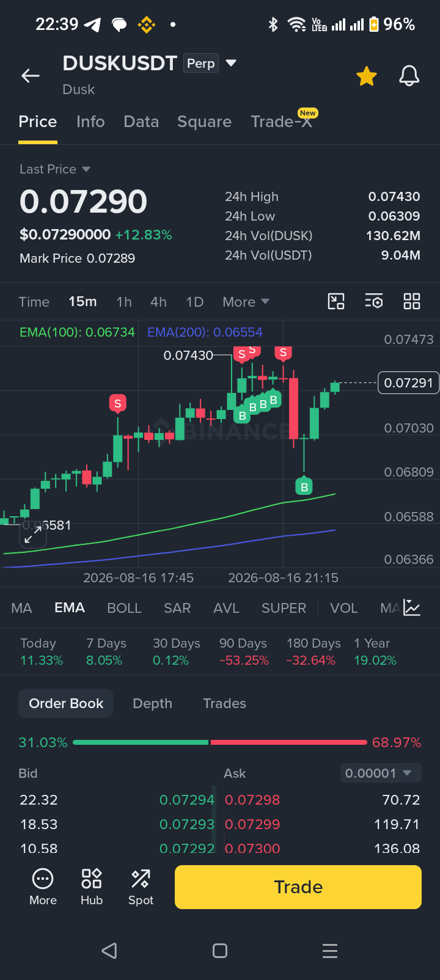Expand More intervals dropdown
This screenshot has width=440, height=980.
coord(246,302)
